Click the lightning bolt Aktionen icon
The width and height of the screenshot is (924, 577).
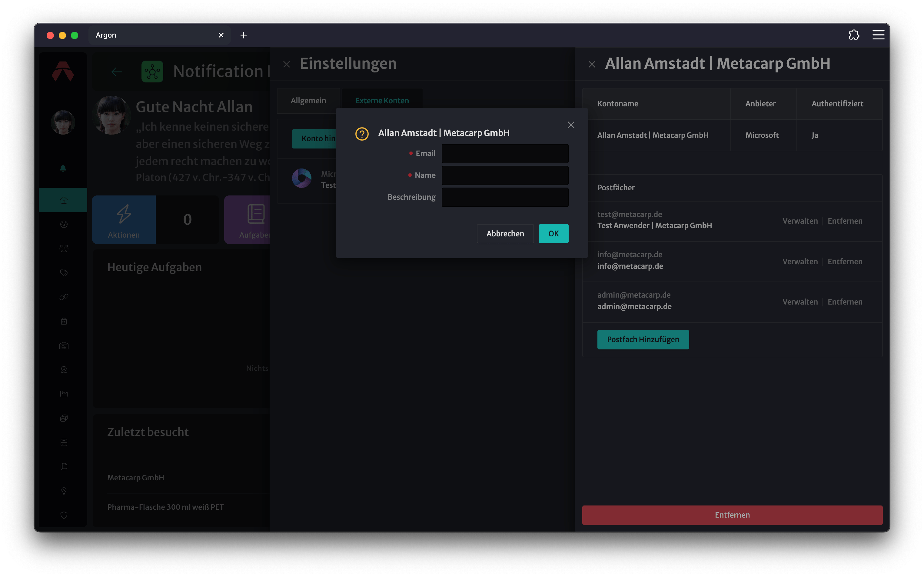[124, 214]
